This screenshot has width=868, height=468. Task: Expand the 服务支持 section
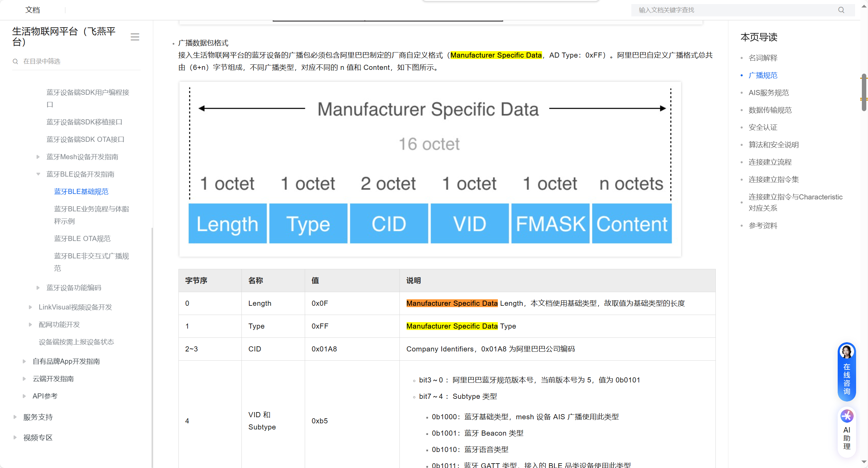pyautogui.click(x=15, y=417)
